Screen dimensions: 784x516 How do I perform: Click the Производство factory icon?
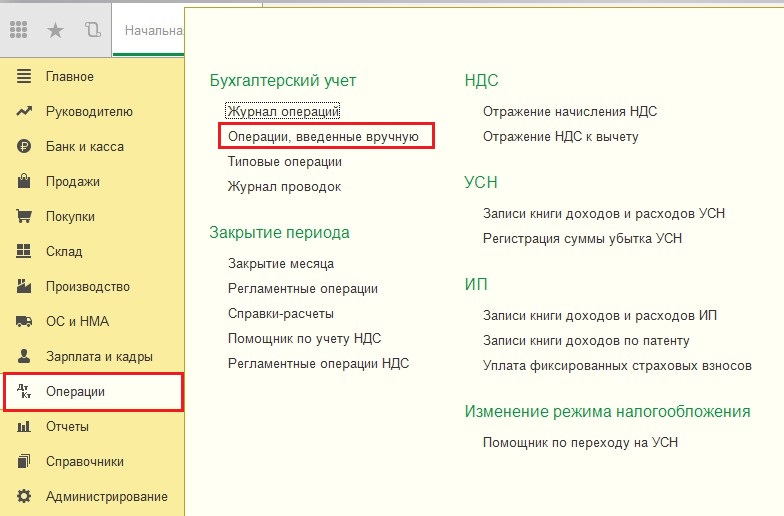coord(24,286)
